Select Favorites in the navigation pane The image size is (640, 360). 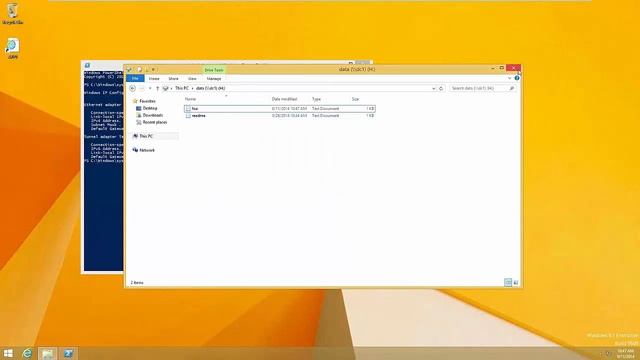click(x=147, y=101)
